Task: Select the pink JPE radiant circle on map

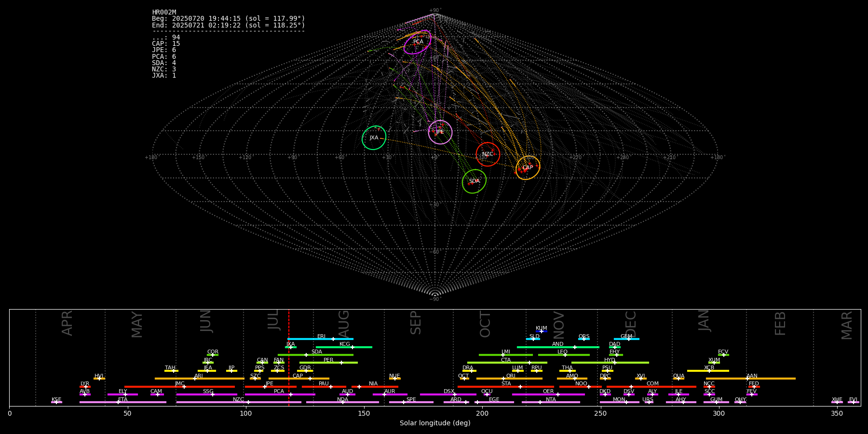Action: click(440, 132)
